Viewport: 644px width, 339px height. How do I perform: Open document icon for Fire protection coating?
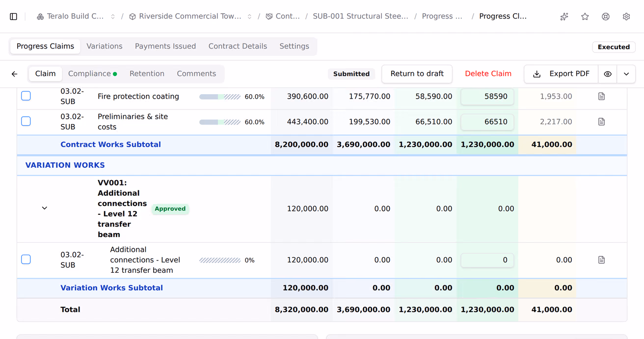(602, 97)
